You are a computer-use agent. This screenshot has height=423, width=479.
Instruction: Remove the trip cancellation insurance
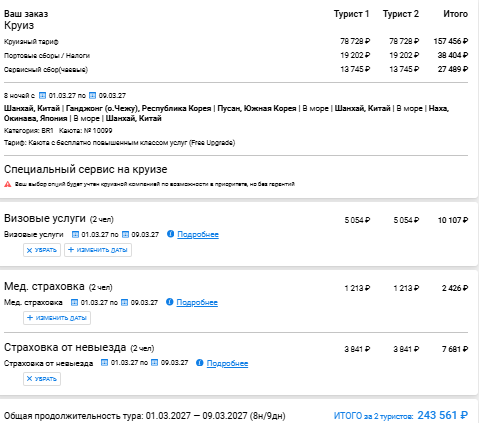tap(42, 379)
